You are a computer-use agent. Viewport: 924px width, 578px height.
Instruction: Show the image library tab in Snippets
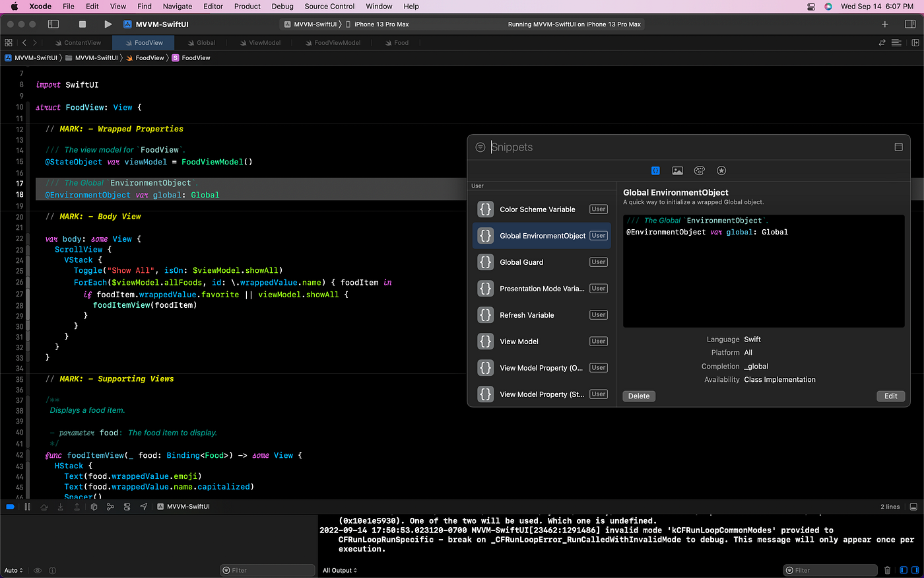(x=677, y=170)
